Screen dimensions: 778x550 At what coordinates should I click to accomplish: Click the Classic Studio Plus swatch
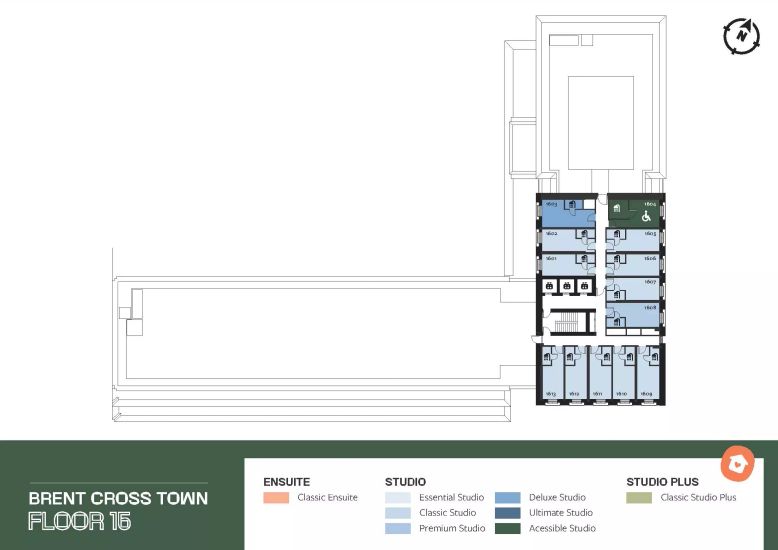[x=639, y=497]
